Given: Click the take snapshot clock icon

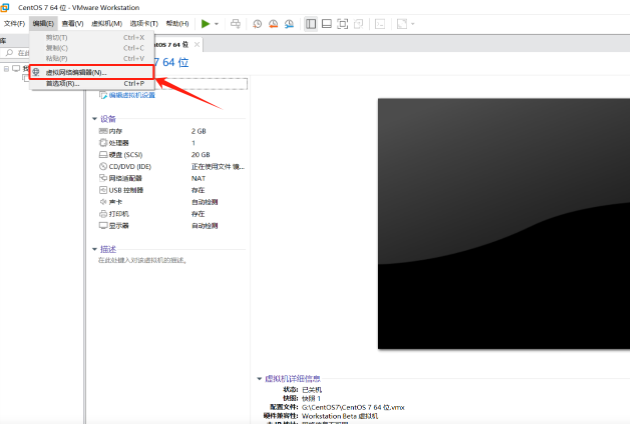Looking at the screenshot, I should pos(257,24).
